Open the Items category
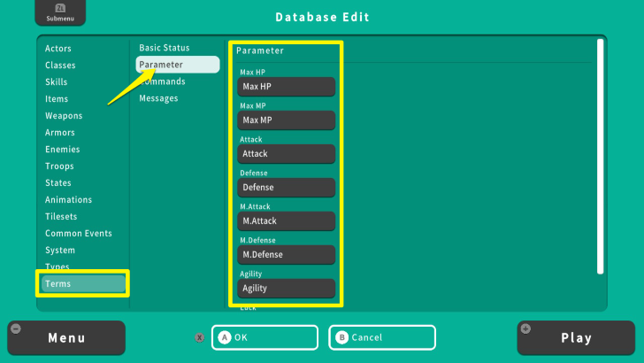 57,99
